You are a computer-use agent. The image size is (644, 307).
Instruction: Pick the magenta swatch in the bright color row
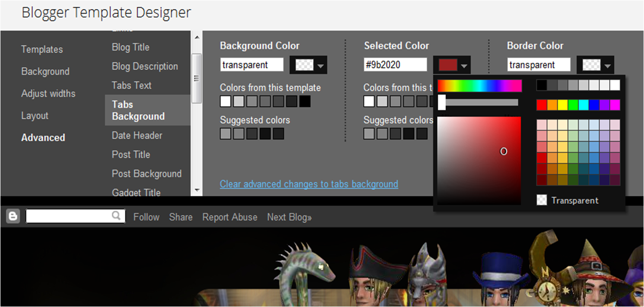point(615,105)
